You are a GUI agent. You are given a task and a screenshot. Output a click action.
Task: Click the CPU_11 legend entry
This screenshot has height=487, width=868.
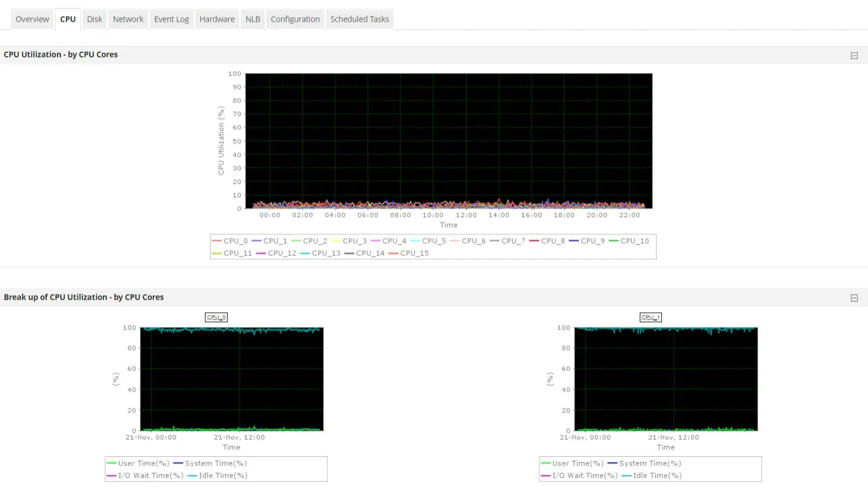click(232, 253)
